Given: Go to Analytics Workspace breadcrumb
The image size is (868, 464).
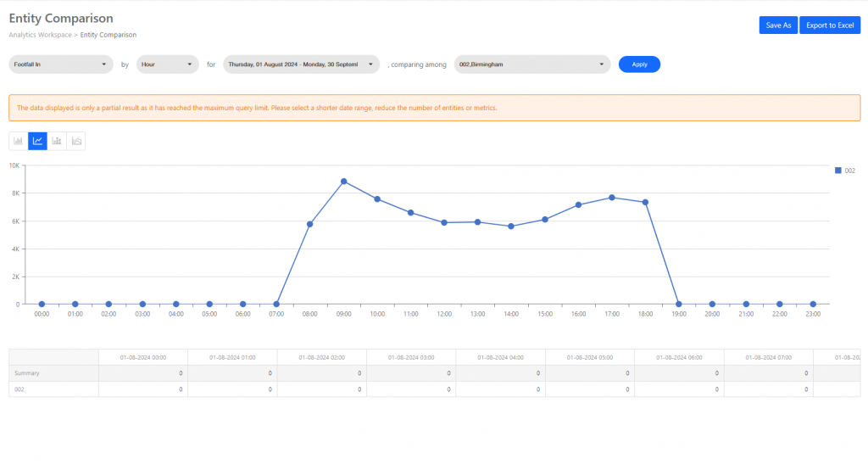Looking at the screenshot, I should pos(40,35).
